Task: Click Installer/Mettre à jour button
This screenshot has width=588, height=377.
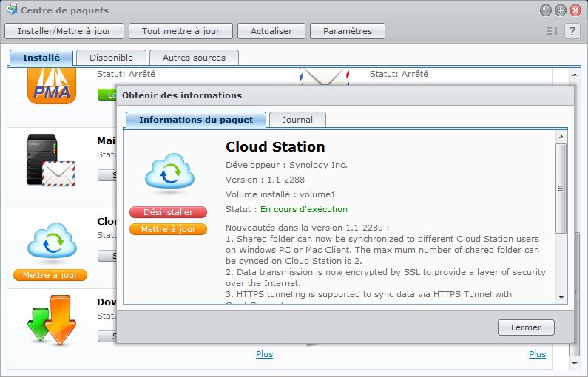Action: point(64,31)
